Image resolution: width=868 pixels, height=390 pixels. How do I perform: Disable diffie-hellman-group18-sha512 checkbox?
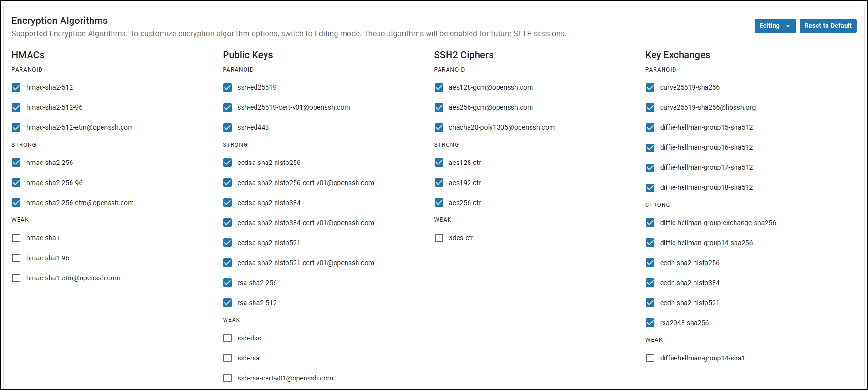[650, 188]
